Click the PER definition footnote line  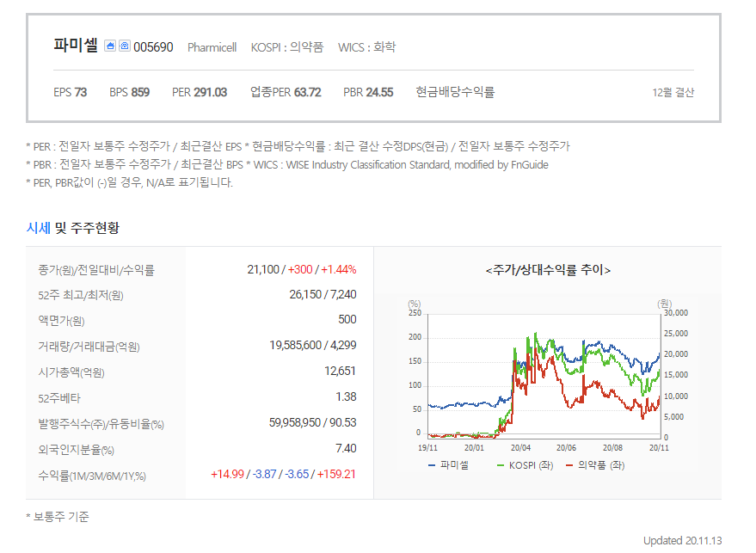coord(298,146)
